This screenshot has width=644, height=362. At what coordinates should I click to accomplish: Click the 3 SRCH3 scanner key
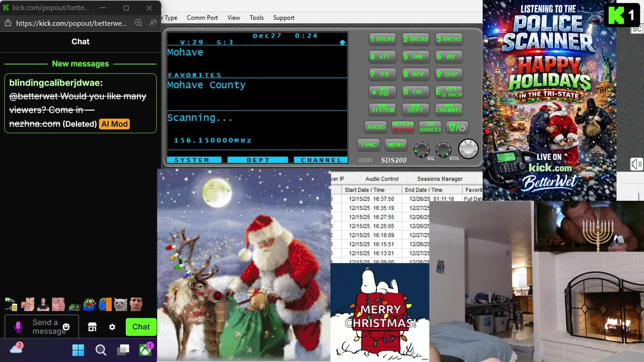pos(448,39)
